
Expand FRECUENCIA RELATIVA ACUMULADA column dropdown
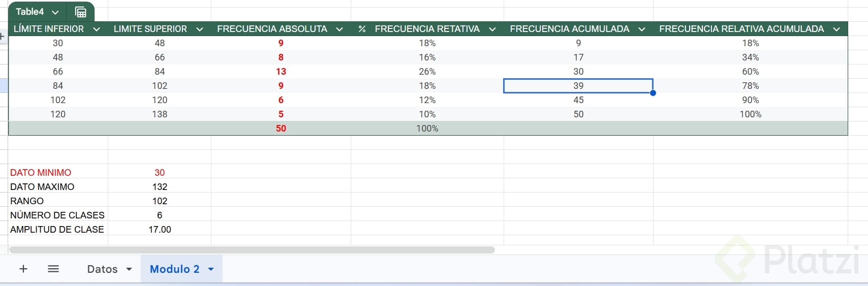click(836, 29)
